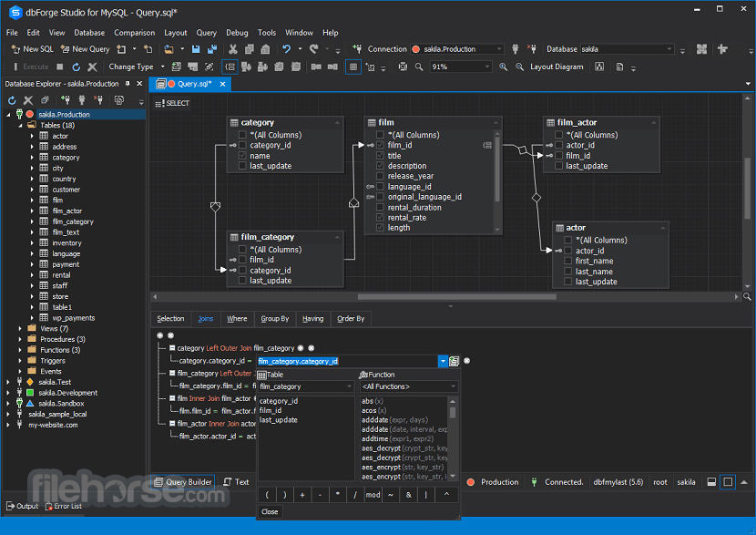The image size is (756, 535).
Task: Click the Copy icon in toolbar
Action: [250, 49]
